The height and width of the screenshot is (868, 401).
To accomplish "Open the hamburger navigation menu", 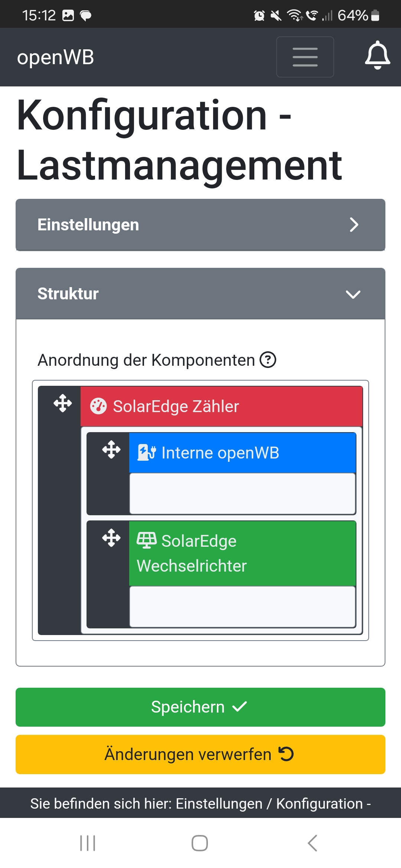I will pos(305,57).
